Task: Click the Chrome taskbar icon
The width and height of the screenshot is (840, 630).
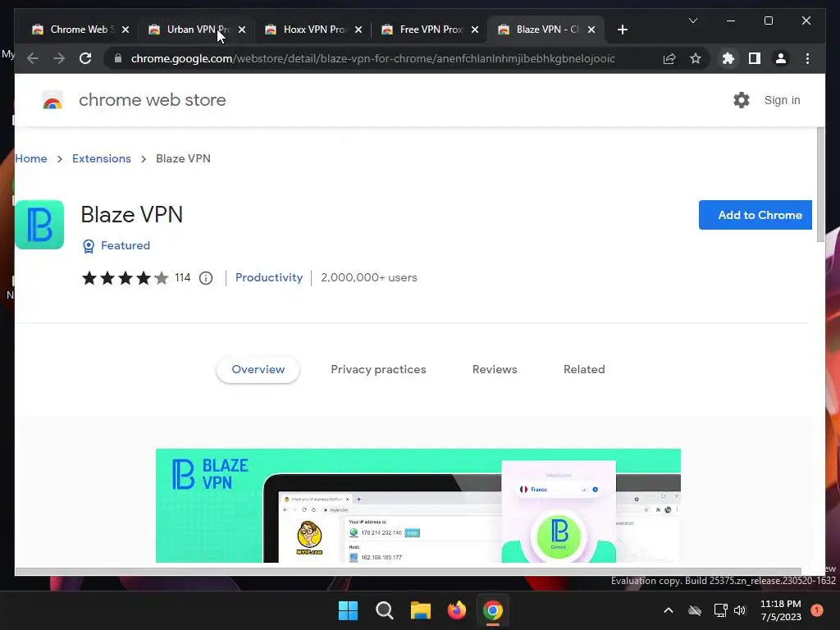Action: click(x=493, y=610)
